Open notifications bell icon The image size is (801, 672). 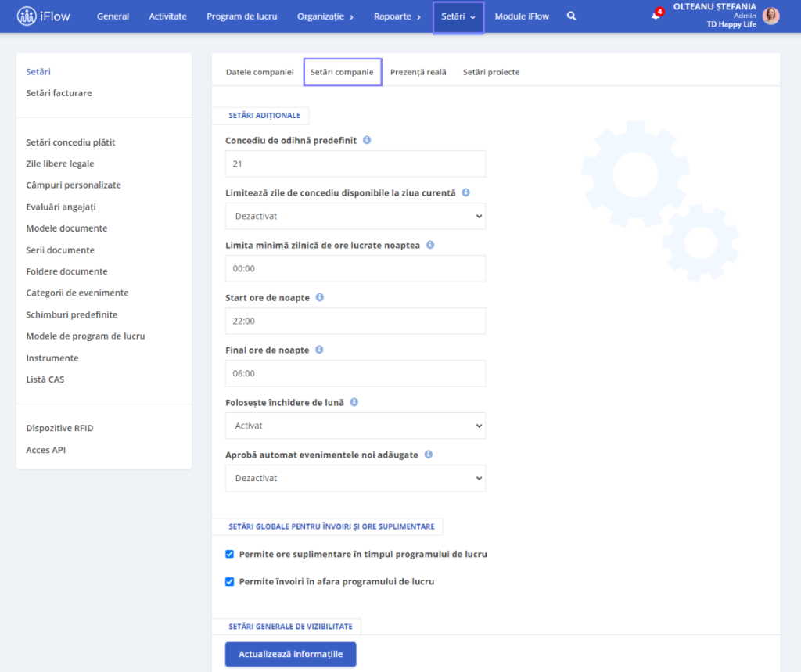(x=656, y=16)
